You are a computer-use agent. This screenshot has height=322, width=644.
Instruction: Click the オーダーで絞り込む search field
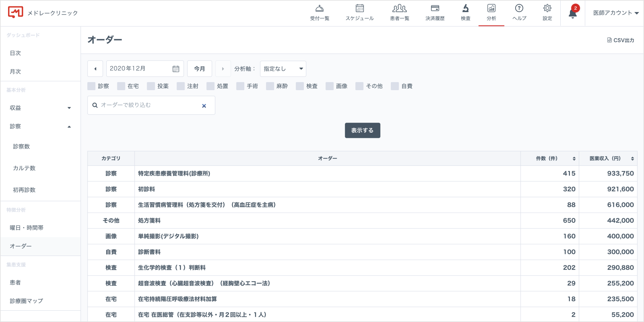148,105
